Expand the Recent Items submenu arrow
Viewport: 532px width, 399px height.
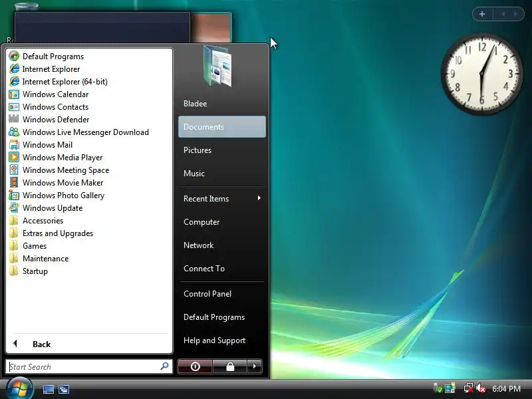point(259,198)
